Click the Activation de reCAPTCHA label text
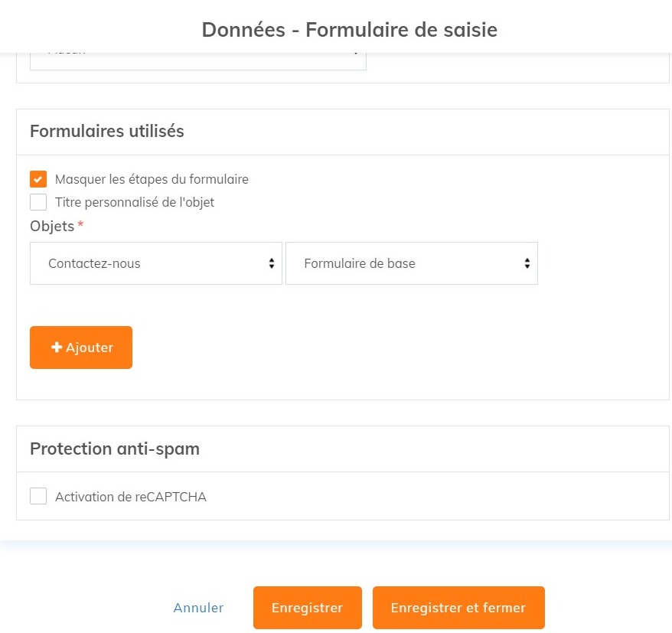The image size is (672, 633). click(131, 497)
